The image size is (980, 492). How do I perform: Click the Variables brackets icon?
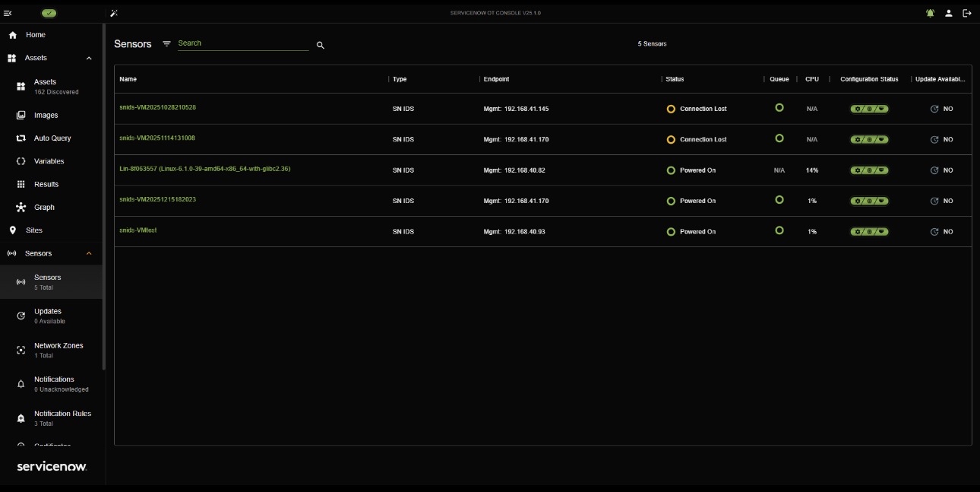[21, 161]
